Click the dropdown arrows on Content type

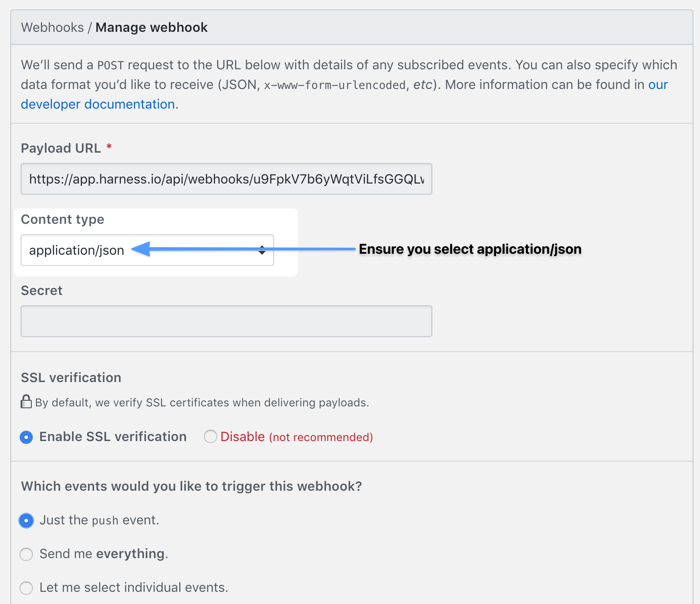click(x=262, y=250)
